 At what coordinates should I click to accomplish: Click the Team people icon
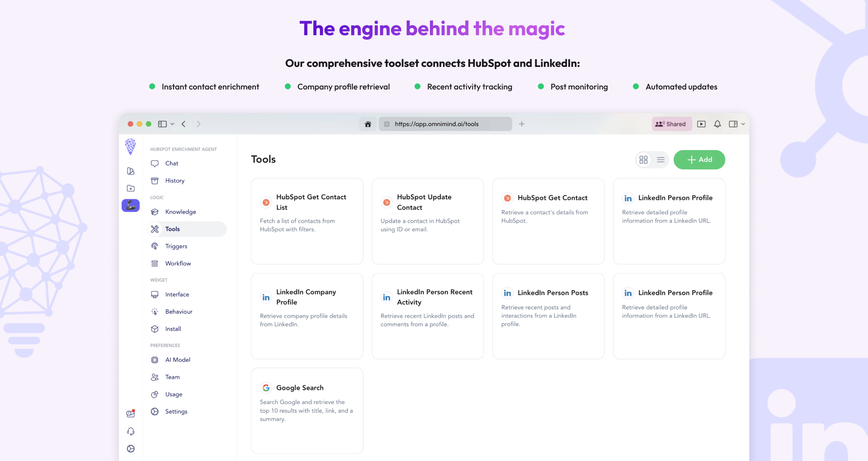[155, 377]
